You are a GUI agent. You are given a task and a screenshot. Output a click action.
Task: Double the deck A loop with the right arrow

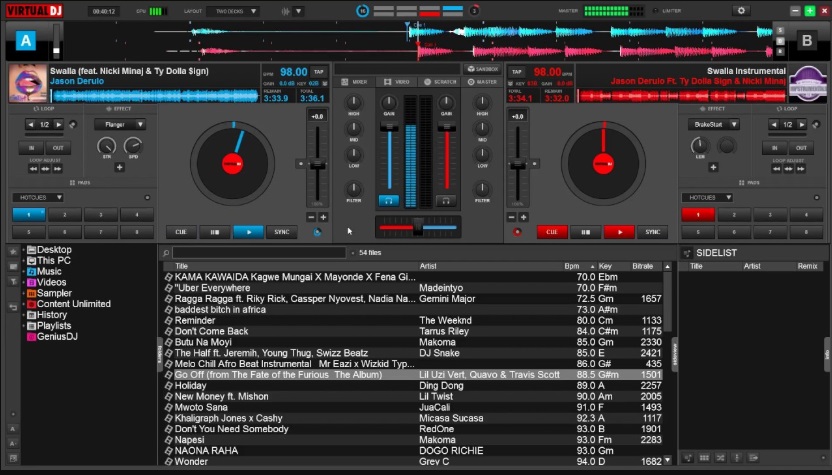pyautogui.click(x=58, y=125)
